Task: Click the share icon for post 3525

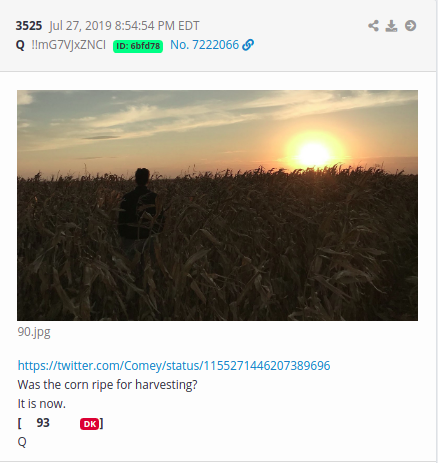Action: coord(374,26)
